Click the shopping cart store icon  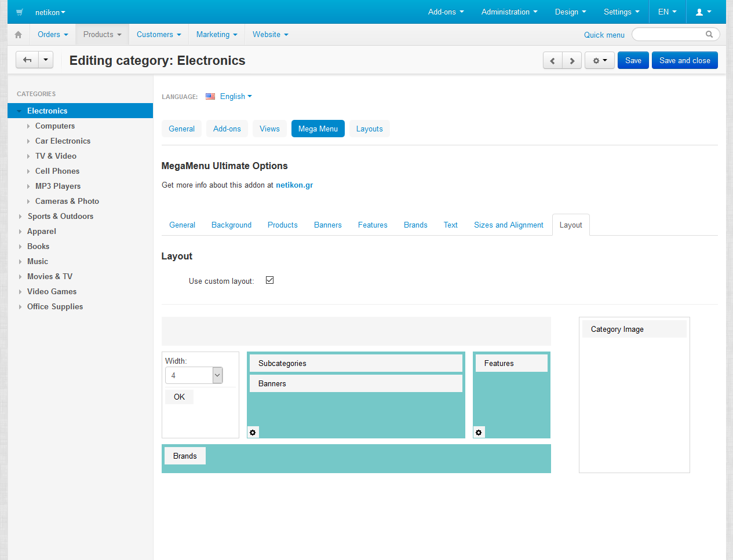[x=20, y=12]
